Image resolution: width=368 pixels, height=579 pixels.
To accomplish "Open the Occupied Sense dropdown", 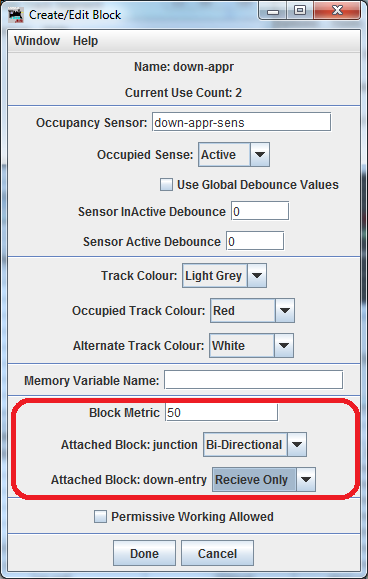I will click(x=234, y=154).
